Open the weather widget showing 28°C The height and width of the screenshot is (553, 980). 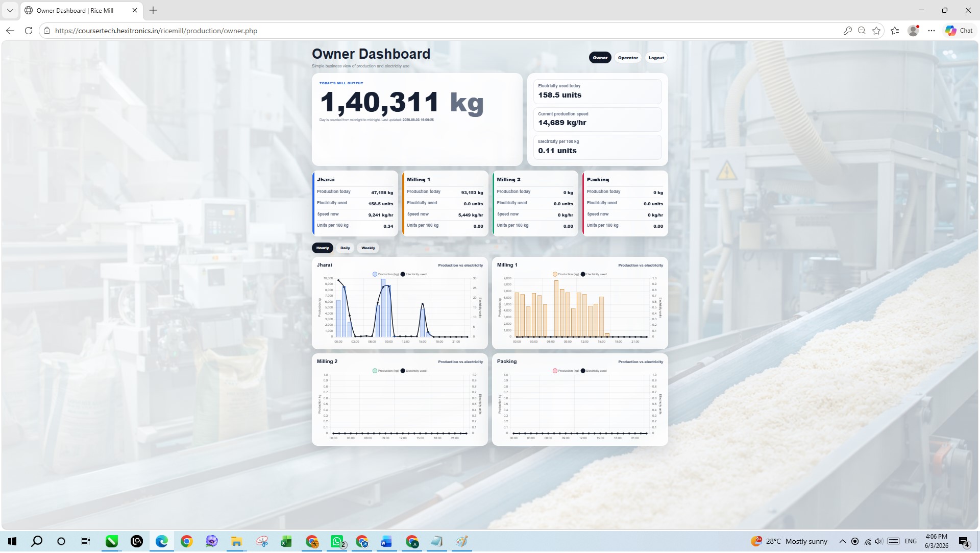(789, 542)
